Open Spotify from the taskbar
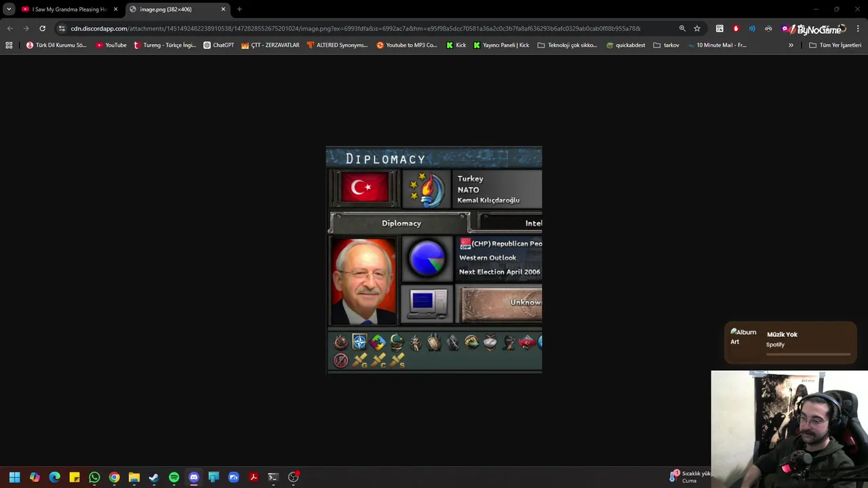 (x=174, y=477)
